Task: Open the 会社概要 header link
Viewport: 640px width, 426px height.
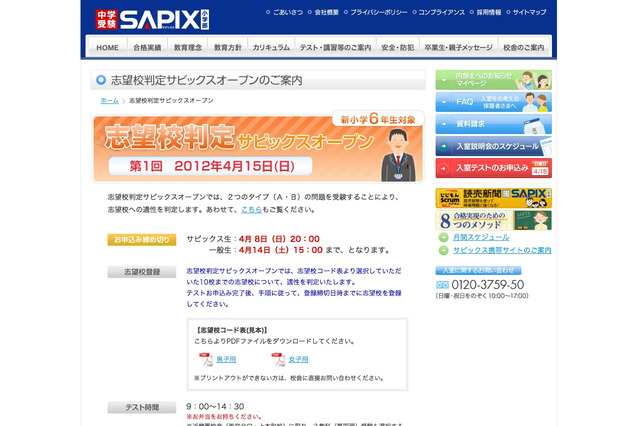Action: 327,12
